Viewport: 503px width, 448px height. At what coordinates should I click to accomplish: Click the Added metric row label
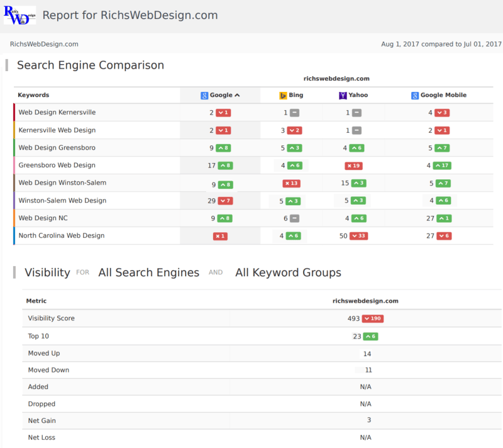pyautogui.click(x=38, y=387)
